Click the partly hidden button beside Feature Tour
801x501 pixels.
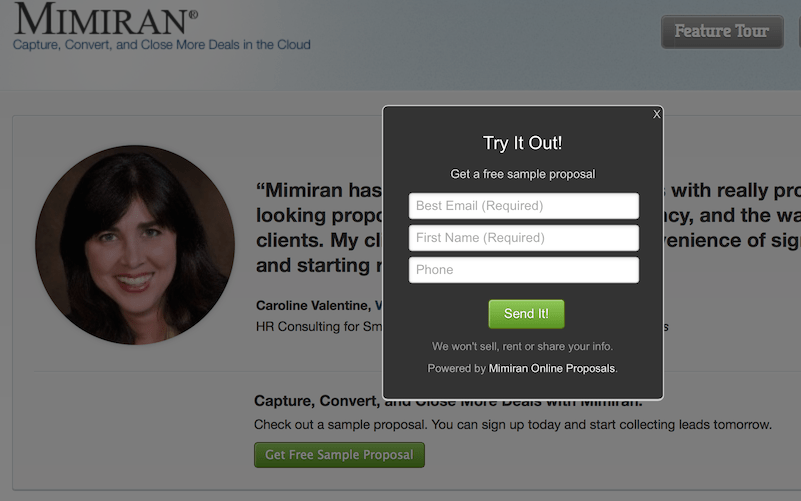coord(799,32)
